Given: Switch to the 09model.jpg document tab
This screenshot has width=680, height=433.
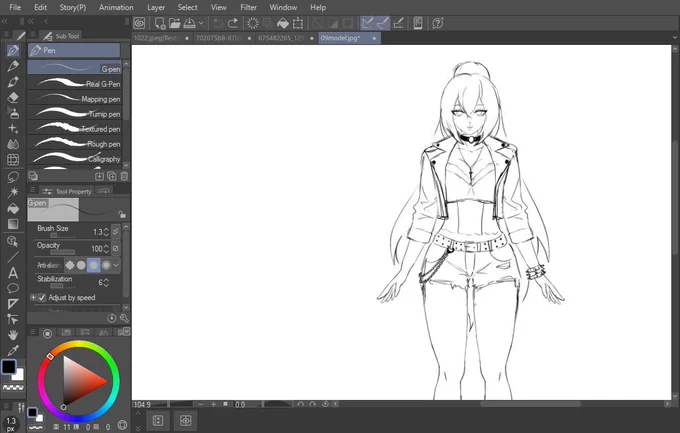Looking at the screenshot, I should pyautogui.click(x=349, y=38).
